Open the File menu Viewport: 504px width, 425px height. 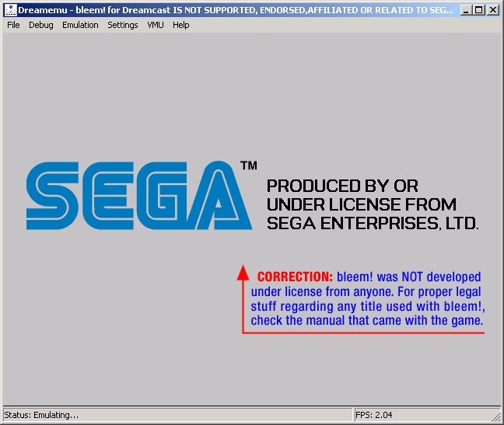(13, 25)
